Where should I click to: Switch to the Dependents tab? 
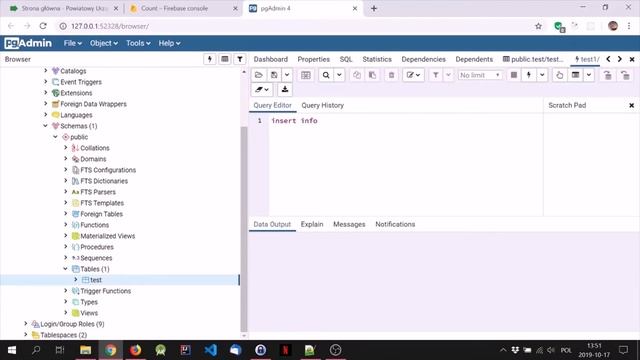click(x=474, y=59)
